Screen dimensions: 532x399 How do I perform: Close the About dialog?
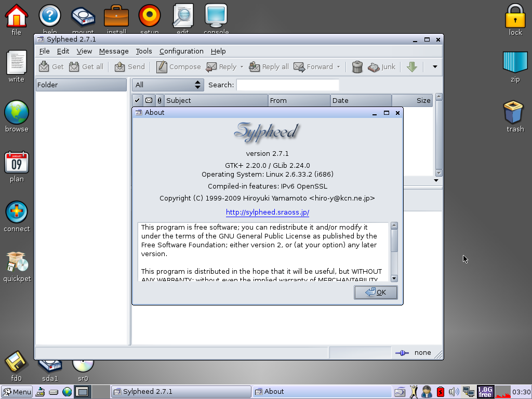point(397,113)
